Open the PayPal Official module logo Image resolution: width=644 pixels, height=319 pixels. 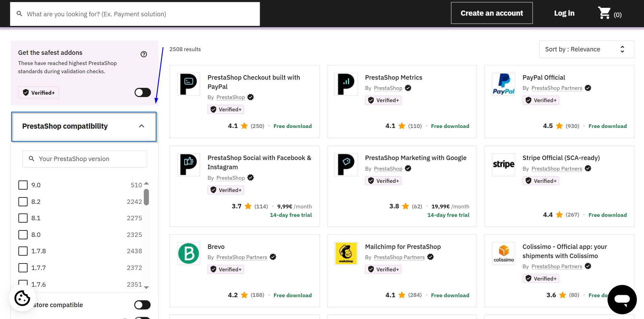(503, 84)
